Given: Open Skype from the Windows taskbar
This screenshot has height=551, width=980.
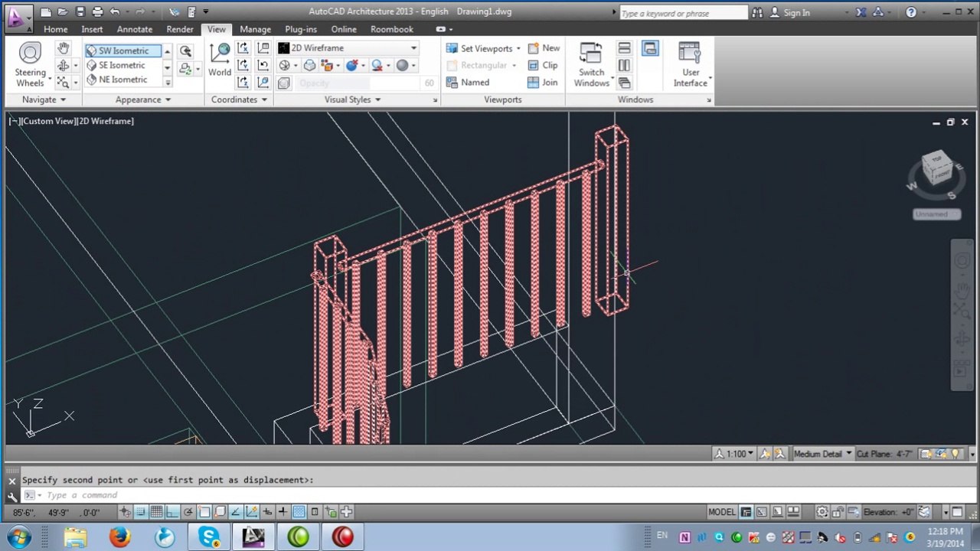Looking at the screenshot, I should pos(208,536).
